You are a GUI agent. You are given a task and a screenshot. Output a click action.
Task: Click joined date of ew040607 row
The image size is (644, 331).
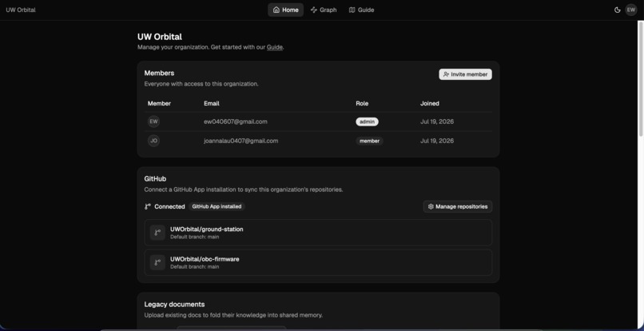(x=437, y=122)
